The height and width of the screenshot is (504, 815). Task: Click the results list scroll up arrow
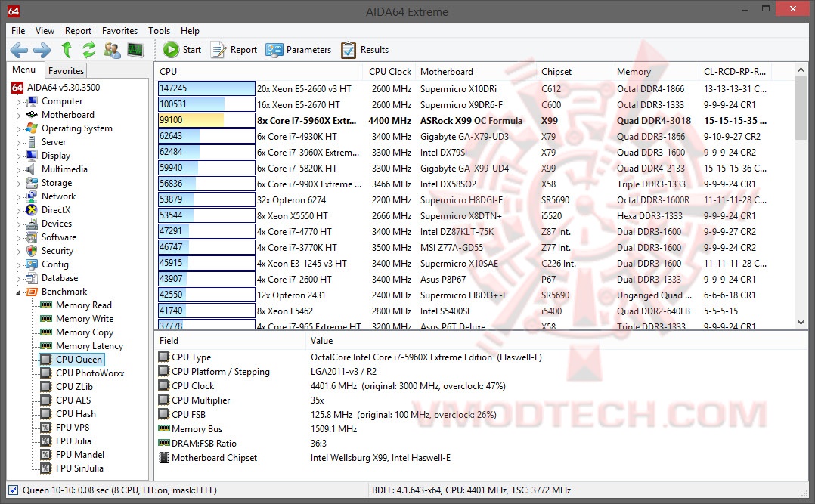(x=801, y=70)
